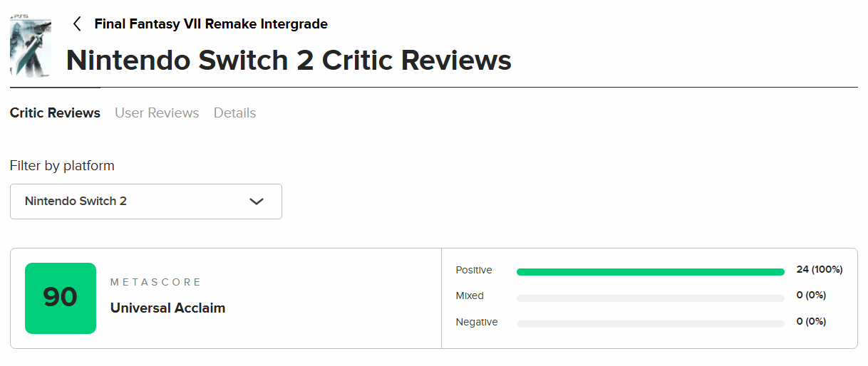The image size is (868, 366).
Task: Open the Details tab
Action: tap(234, 113)
